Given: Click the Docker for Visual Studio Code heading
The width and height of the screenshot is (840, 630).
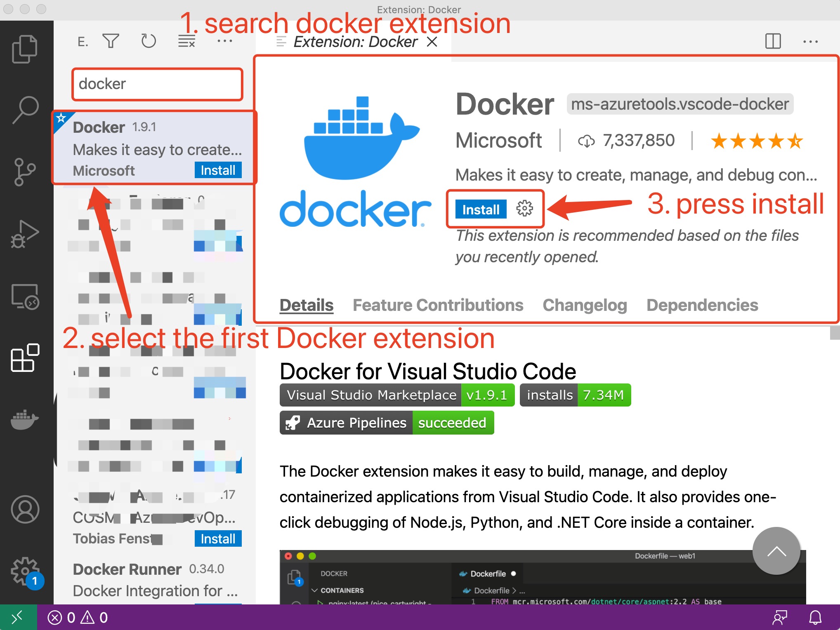Looking at the screenshot, I should coord(428,371).
